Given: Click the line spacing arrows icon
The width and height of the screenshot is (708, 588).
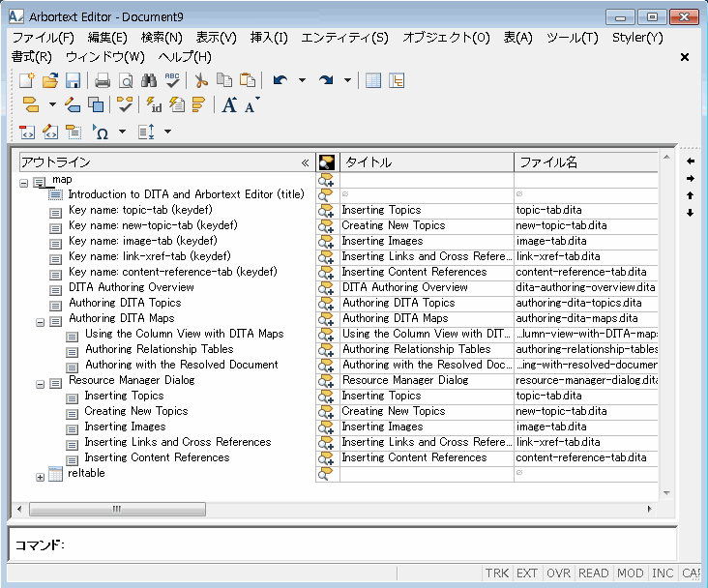Looking at the screenshot, I should click(x=146, y=132).
